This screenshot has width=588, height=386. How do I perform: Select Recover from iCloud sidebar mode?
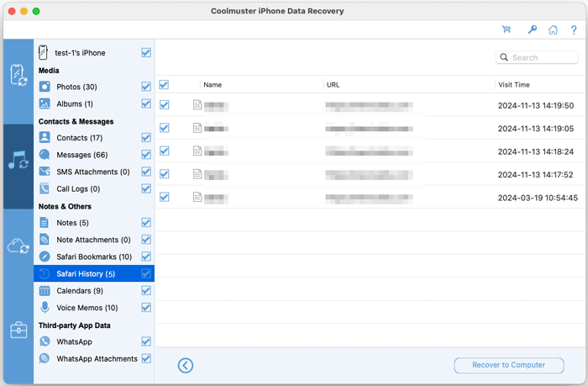18,246
